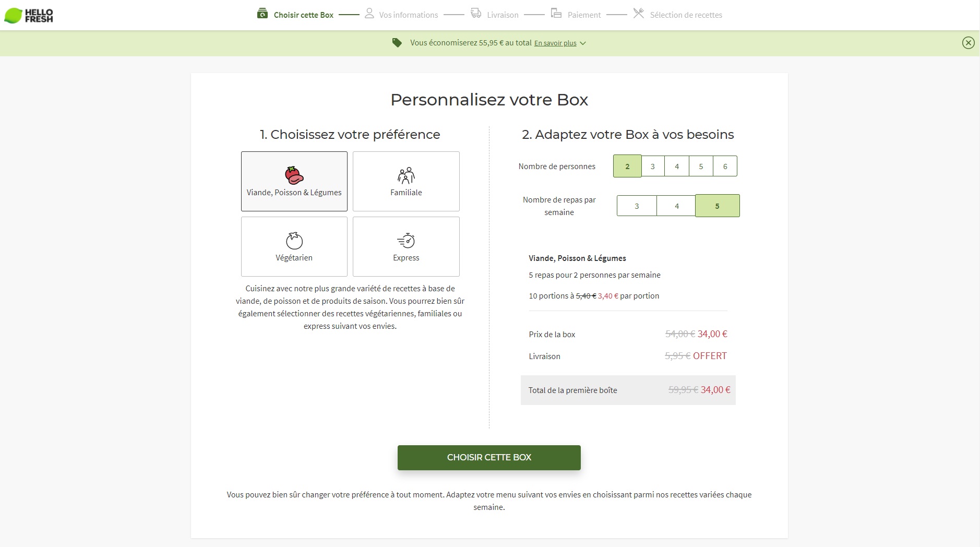This screenshot has width=980, height=547.
Task: Set number of persons to 6
Action: click(x=725, y=167)
